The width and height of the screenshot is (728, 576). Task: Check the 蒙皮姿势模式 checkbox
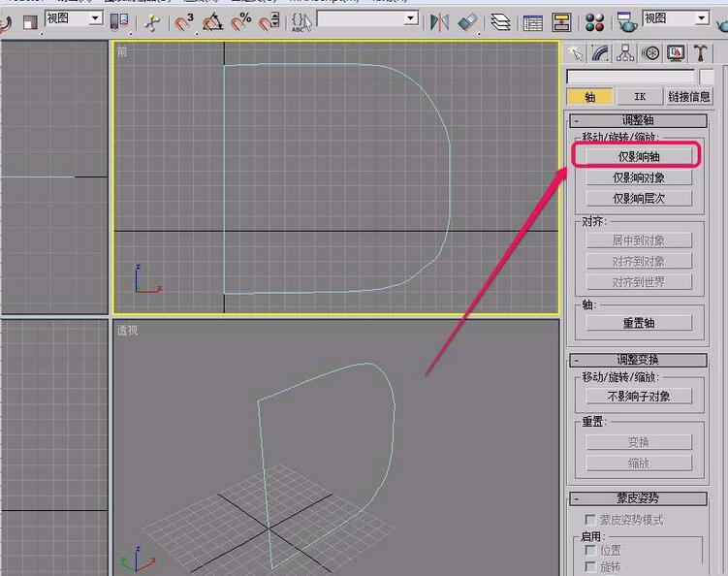click(x=590, y=519)
